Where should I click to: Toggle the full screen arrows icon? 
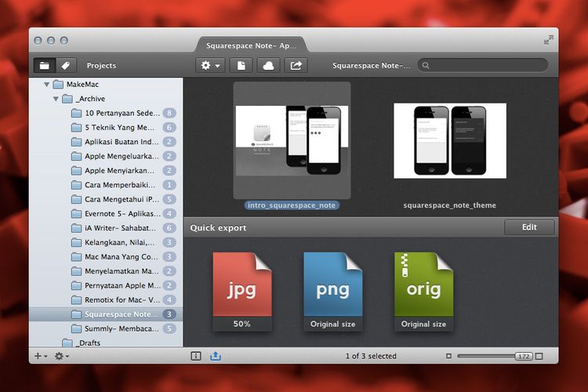click(x=548, y=40)
